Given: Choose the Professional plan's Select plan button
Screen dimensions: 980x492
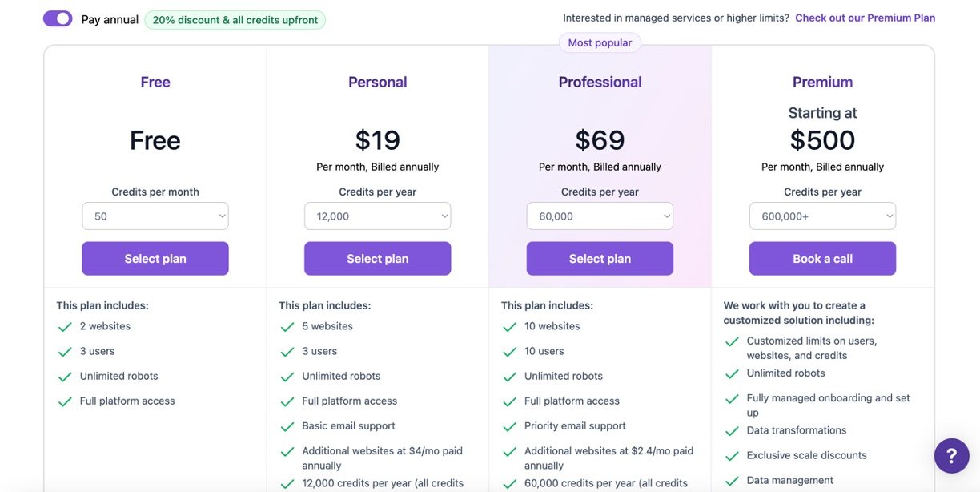Looking at the screenshot, I should click(600, 259).
